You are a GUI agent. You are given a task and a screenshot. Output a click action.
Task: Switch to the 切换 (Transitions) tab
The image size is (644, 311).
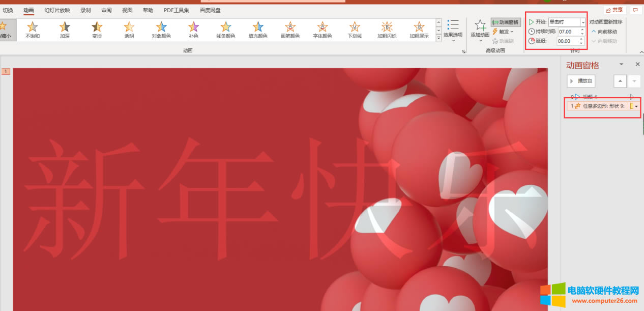[x=8, y=10]
